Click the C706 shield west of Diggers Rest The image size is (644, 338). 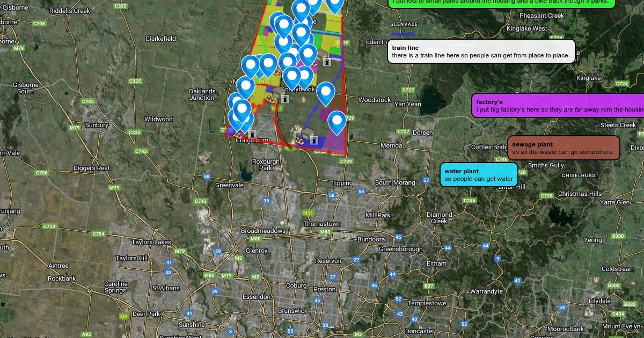(x=41, y=173)
